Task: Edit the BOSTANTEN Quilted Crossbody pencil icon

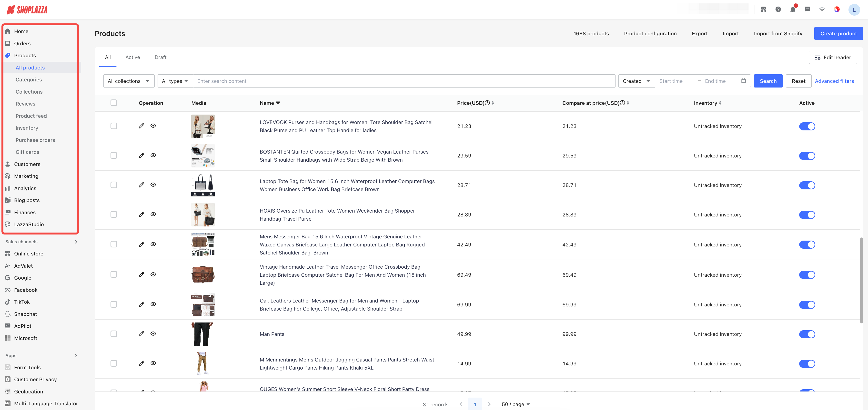Action: 141,155
